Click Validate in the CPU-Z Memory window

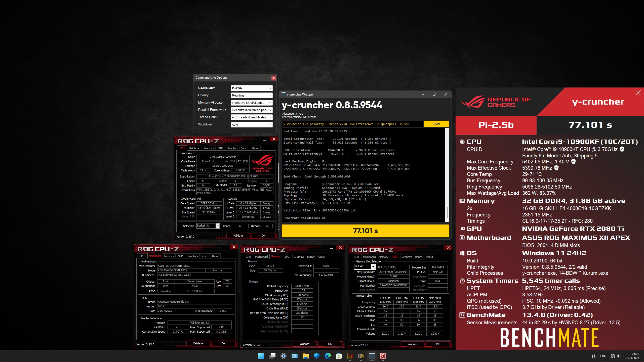point(304,344)
